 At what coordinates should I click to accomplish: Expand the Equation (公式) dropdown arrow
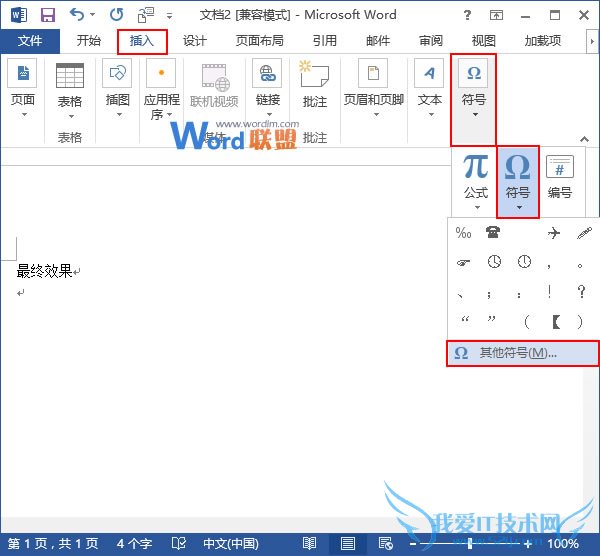coord(477,207)
